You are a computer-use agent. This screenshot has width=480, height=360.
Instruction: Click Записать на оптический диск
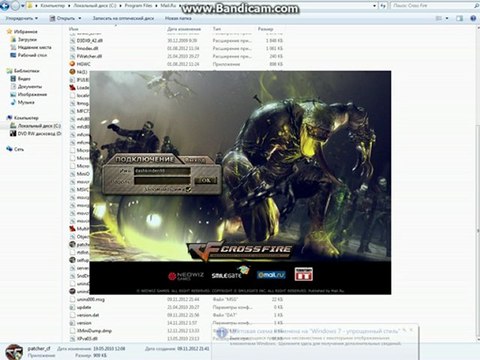tap(123, 18)
